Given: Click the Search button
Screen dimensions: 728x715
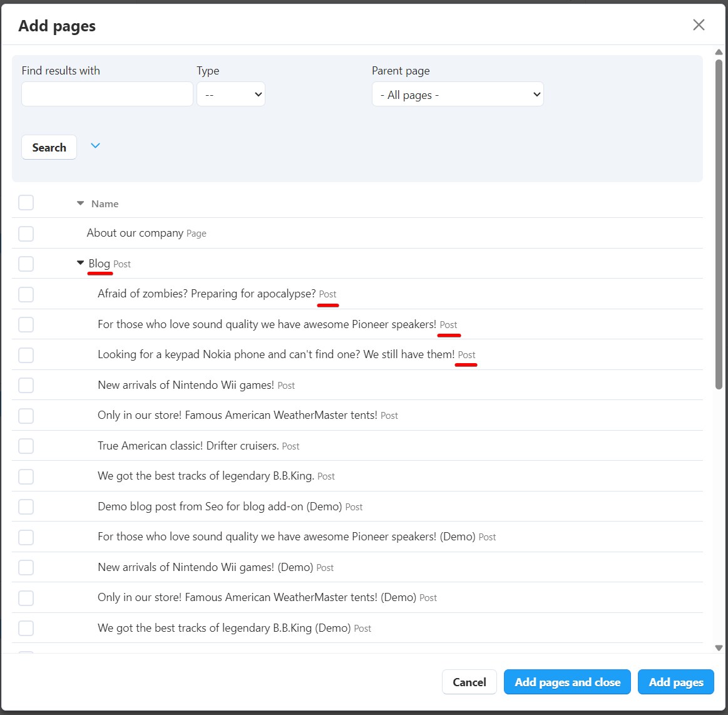Looking at the screenshot, I should (49, 148).
